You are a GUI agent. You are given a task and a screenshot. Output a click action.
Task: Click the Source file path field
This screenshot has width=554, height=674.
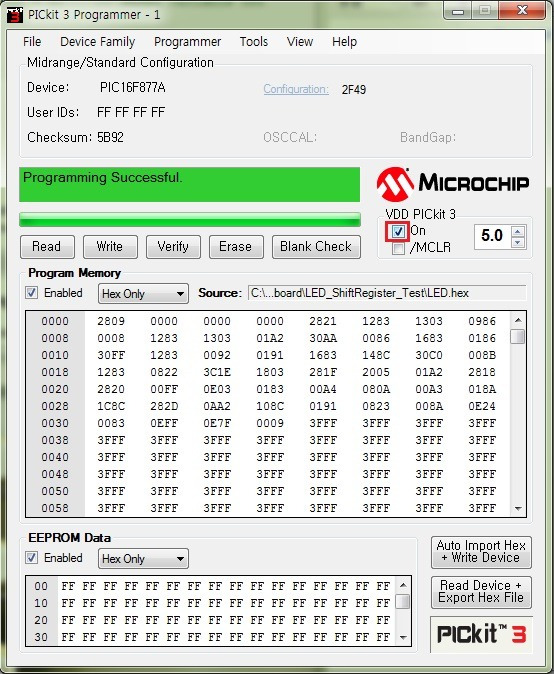[386, 293]
